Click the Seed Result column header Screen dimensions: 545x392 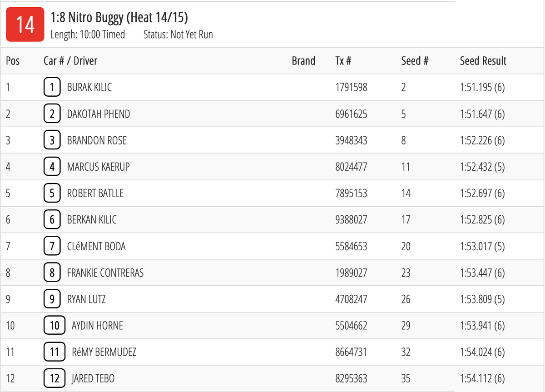(x=483, y=60)
